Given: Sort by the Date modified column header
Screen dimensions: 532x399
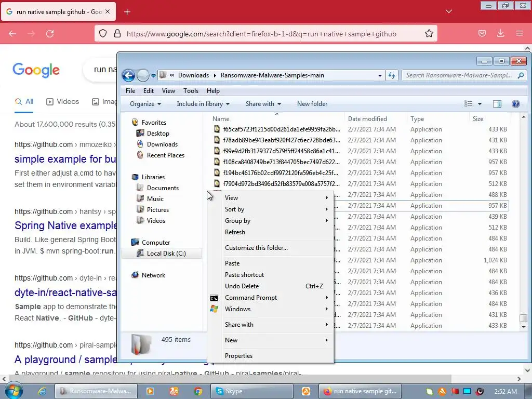Looking at the screenshot, I should (x=376, y=119).
